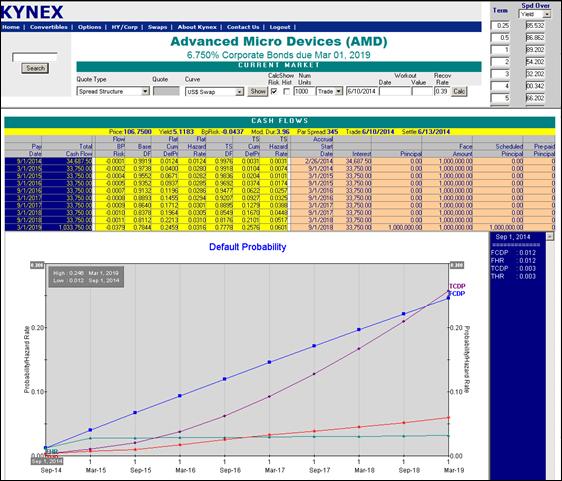Click the Advanced Micro Devices (AMD) title
This screenshot has height=481, width=562.
279,42
